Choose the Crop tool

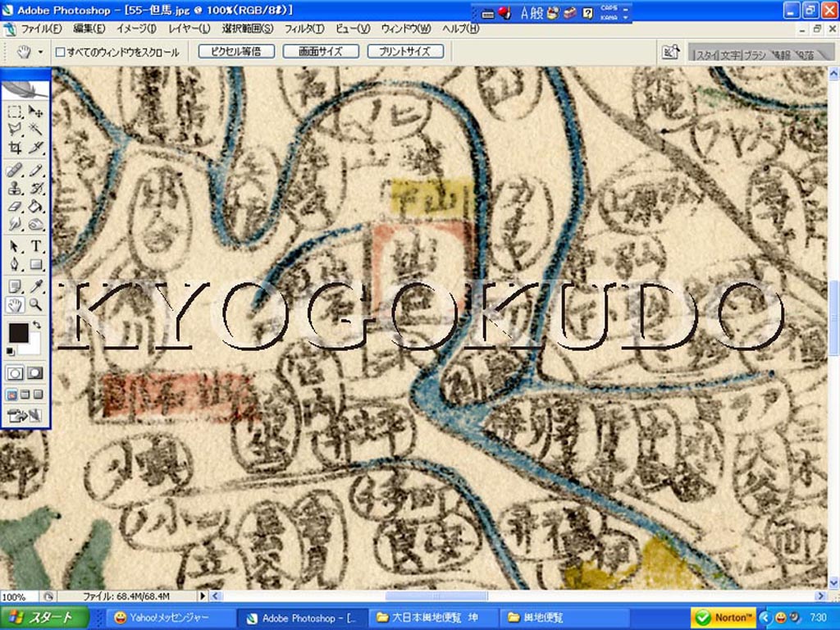[x=15, y=148]
